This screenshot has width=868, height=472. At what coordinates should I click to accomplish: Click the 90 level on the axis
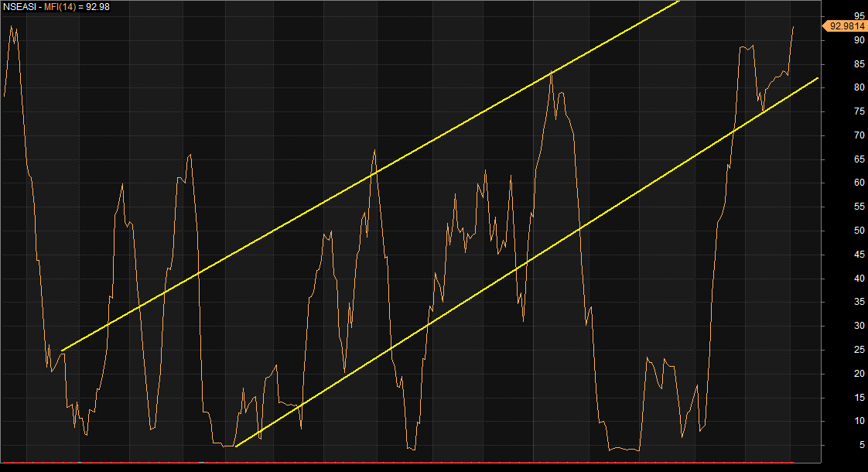859,40
